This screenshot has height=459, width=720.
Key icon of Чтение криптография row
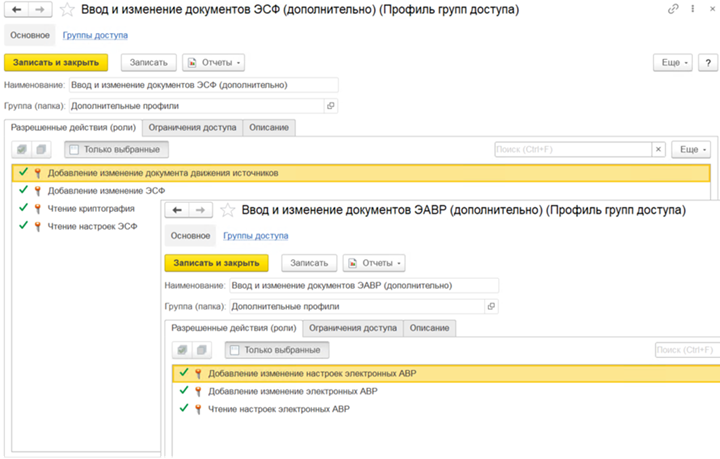(38, 209)
